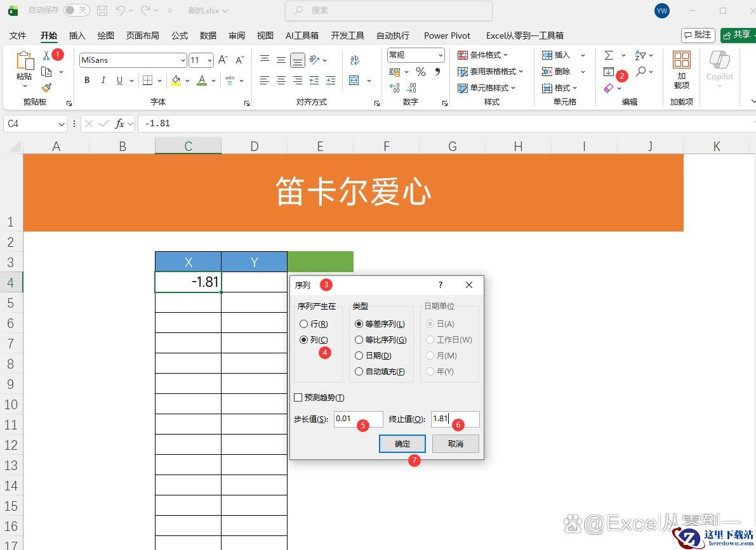The width and height of the screenshot is (756, 550).
Task: Click the Format Painter brush icon
Action: [x=46, y=88]
